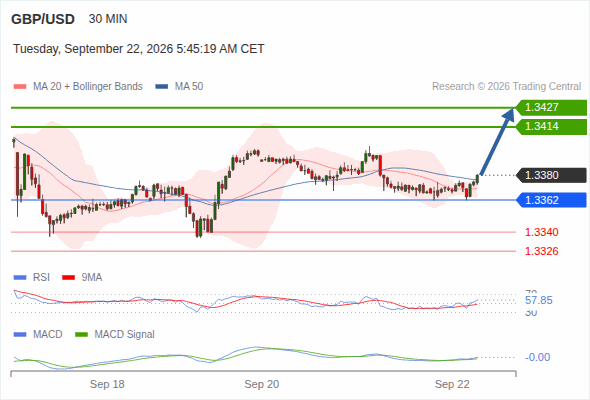This screenshot has height=400, width=590.
Task: Click the Sep 18 date axis label
Action: pos(107,384)
